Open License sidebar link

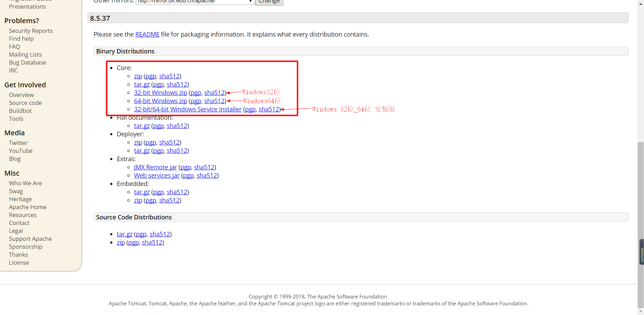19,263
